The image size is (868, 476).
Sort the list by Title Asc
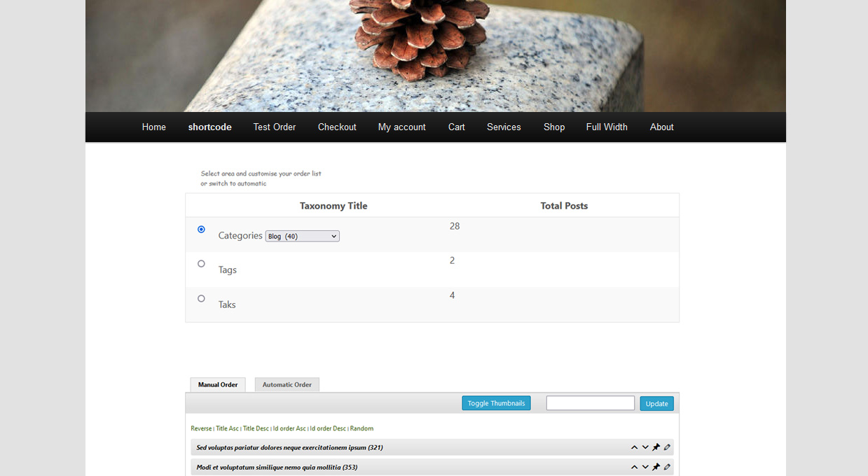[227, 428]
